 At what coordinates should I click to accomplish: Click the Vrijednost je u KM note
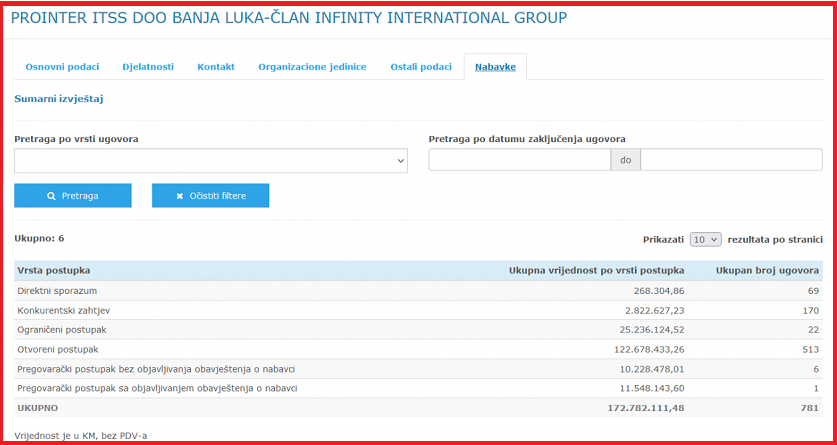[x=81, y=436]
